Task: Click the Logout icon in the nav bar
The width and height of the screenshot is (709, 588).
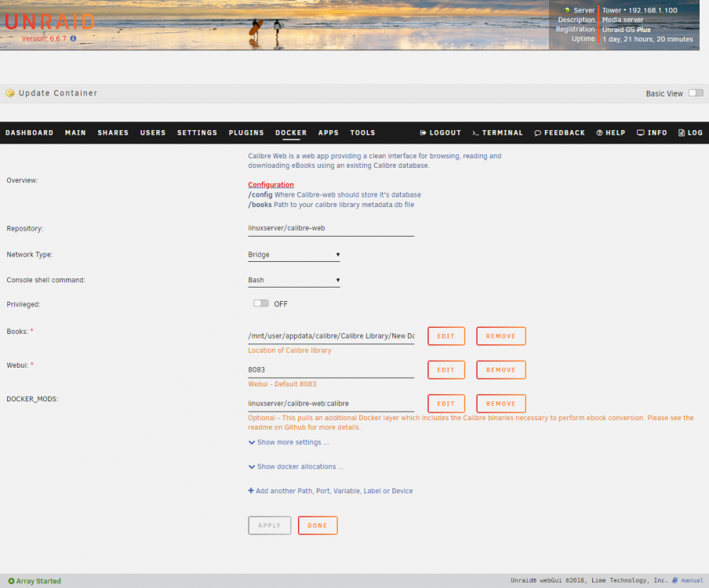Action: click(x=423, y=132)
